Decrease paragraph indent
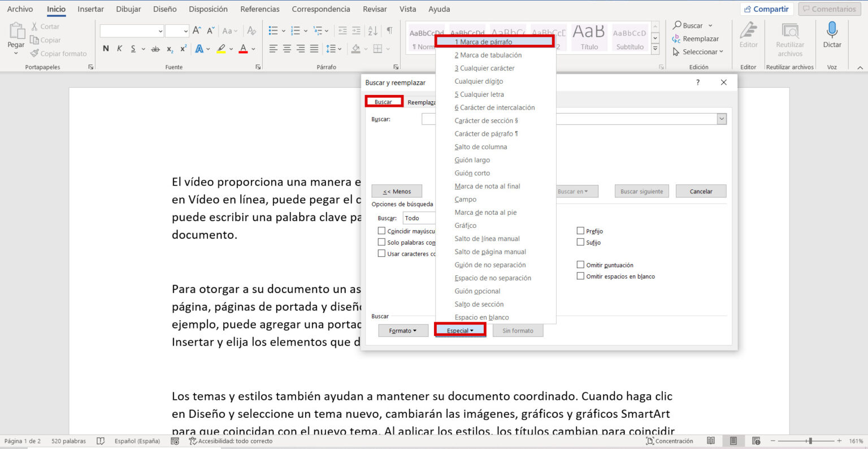 tap(342, 31)
